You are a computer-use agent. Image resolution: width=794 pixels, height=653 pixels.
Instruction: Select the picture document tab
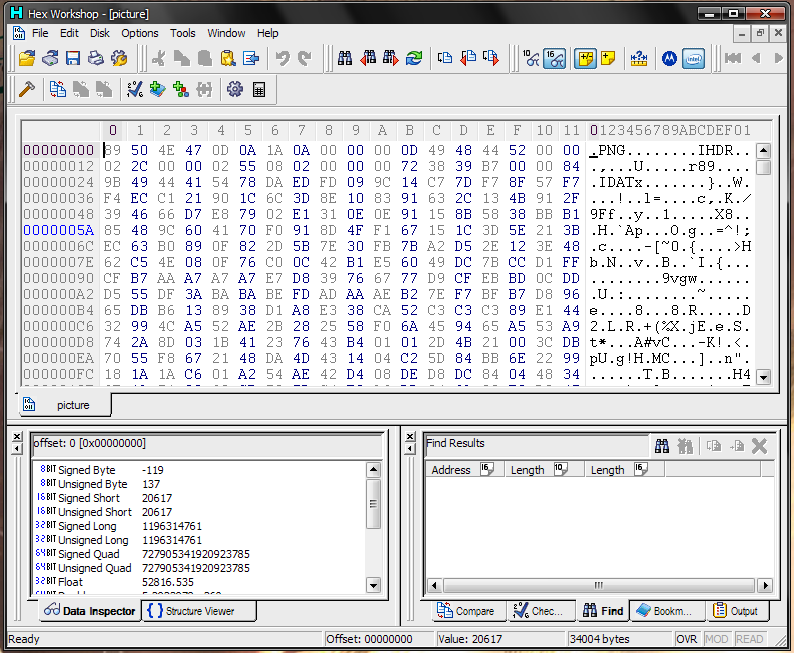coord(65,405)
